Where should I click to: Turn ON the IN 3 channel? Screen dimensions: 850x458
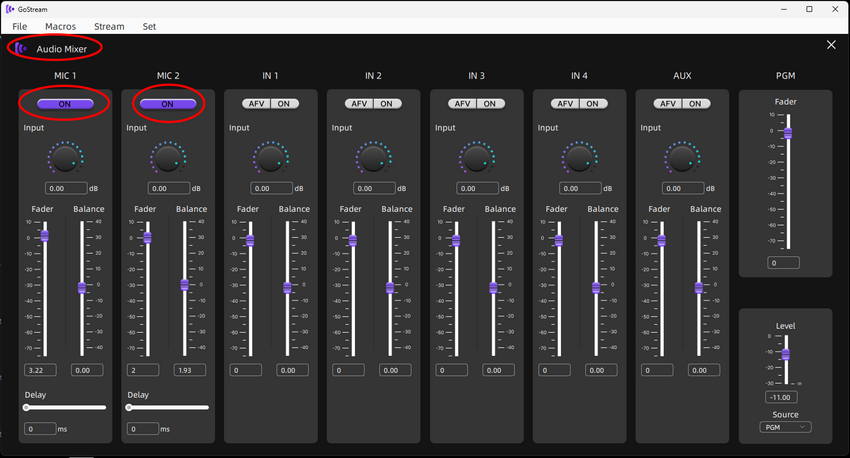(x=490, y=104)
